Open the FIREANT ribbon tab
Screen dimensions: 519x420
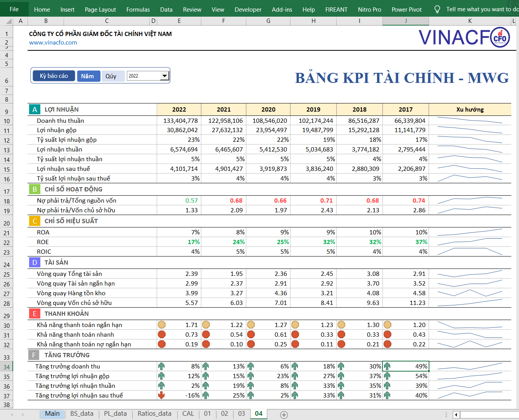tap(336, 9)
